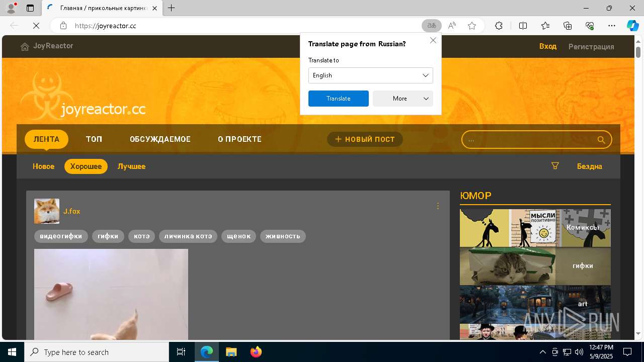Screen dimensions: 644x362
Task: Open Task View on taskbar
Action: point(181,352)
